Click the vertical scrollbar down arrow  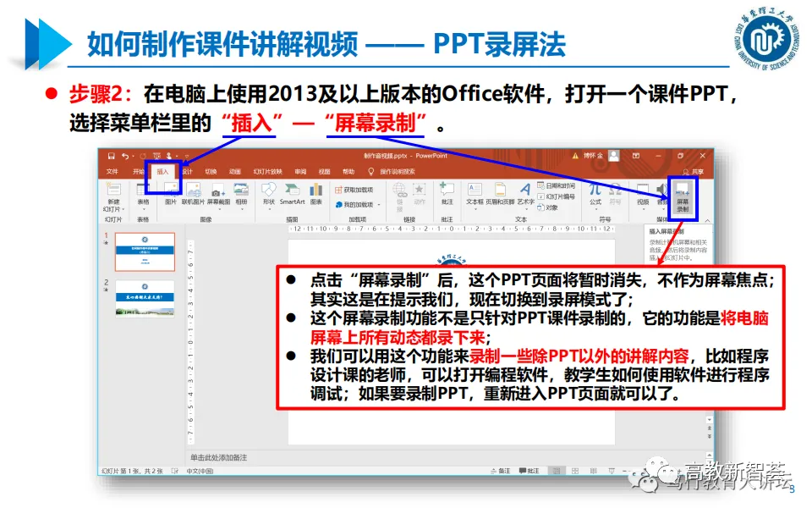coord(709,419)
